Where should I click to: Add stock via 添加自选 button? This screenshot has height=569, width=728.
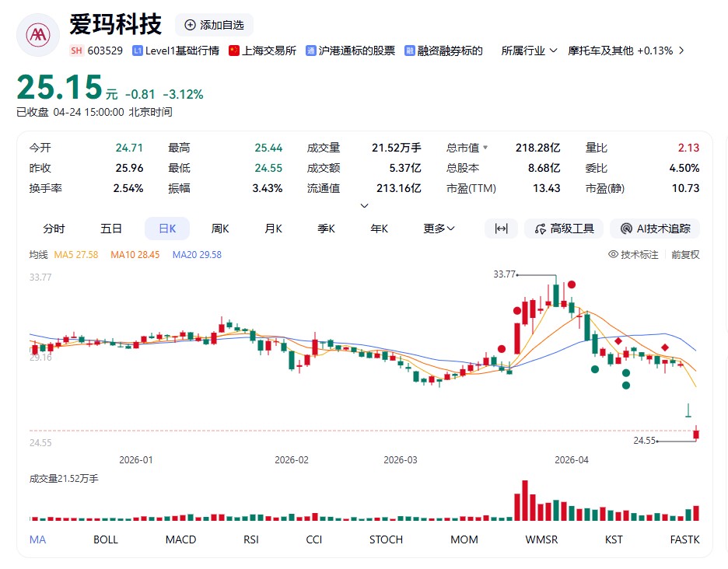214,25
